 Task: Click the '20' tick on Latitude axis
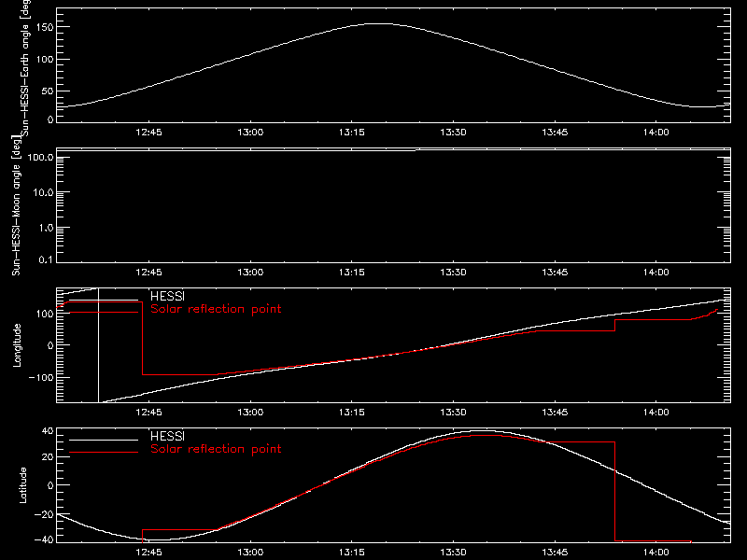pyautogui.click(x=48, y=457)
